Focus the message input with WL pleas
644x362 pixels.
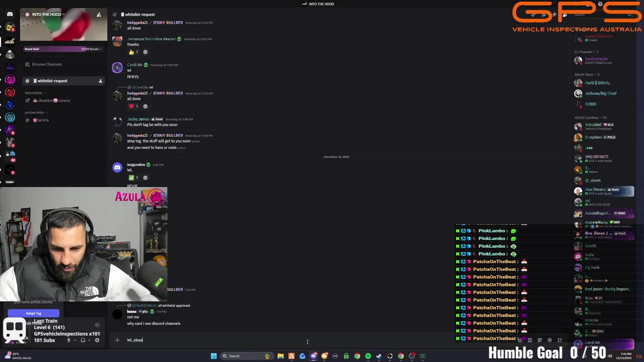point(322,340)
